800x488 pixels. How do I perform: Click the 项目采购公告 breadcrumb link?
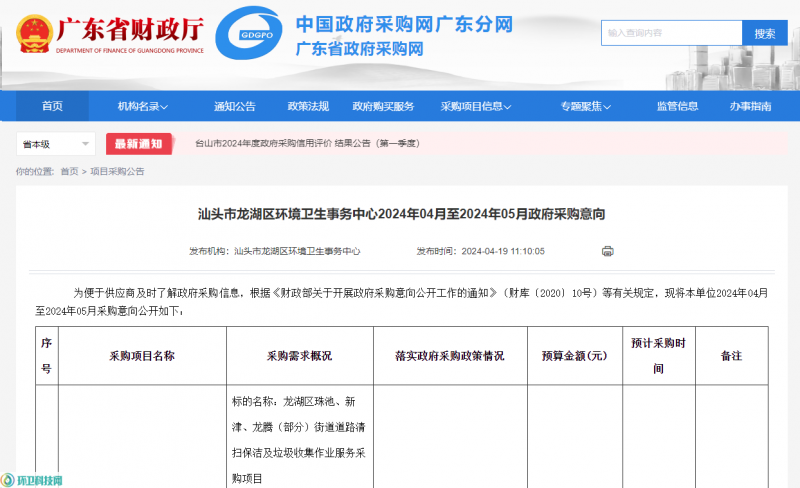117,172
